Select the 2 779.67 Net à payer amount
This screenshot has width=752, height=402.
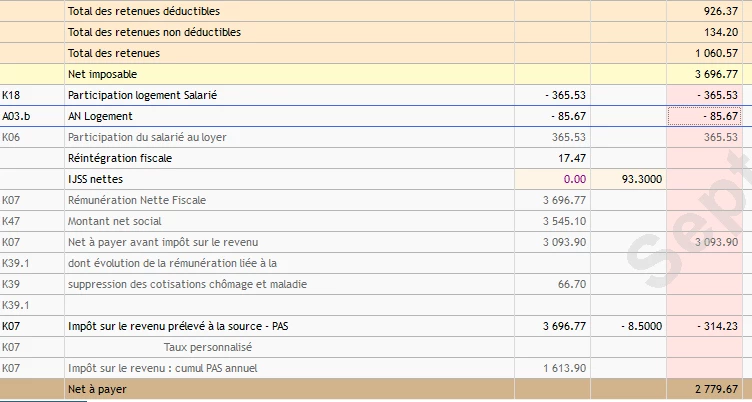(716, 389)
